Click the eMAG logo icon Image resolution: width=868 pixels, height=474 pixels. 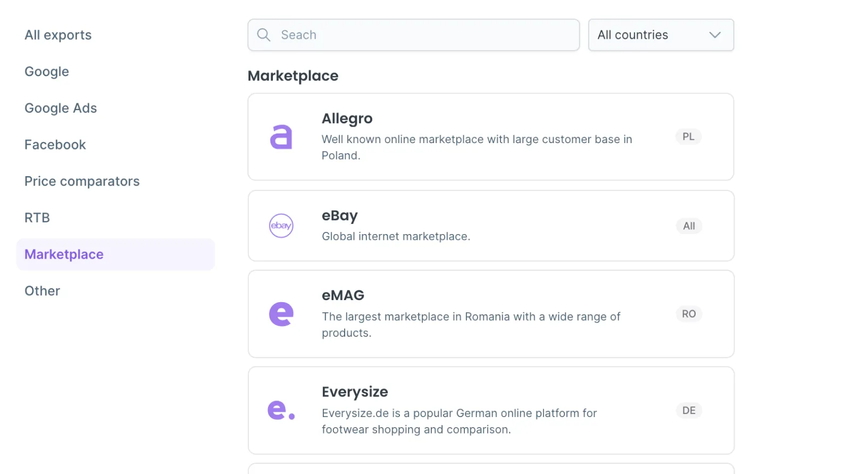coord(281,314)
